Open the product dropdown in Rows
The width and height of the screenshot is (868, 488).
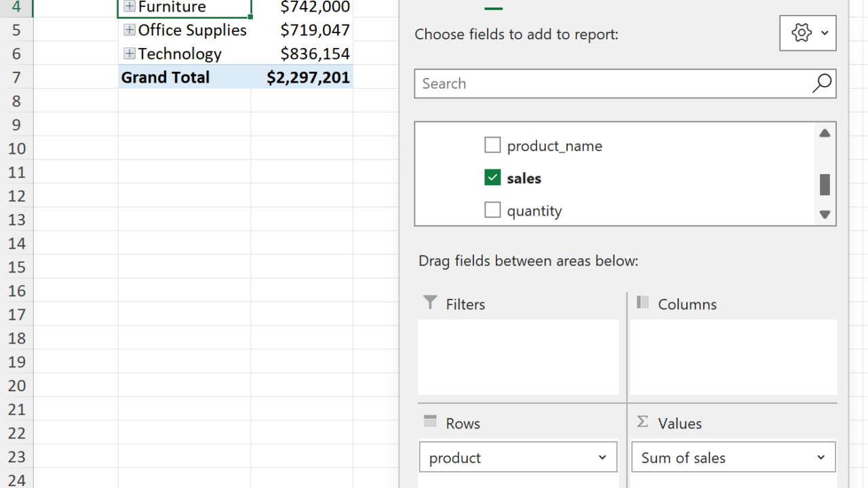pos(602,457)
